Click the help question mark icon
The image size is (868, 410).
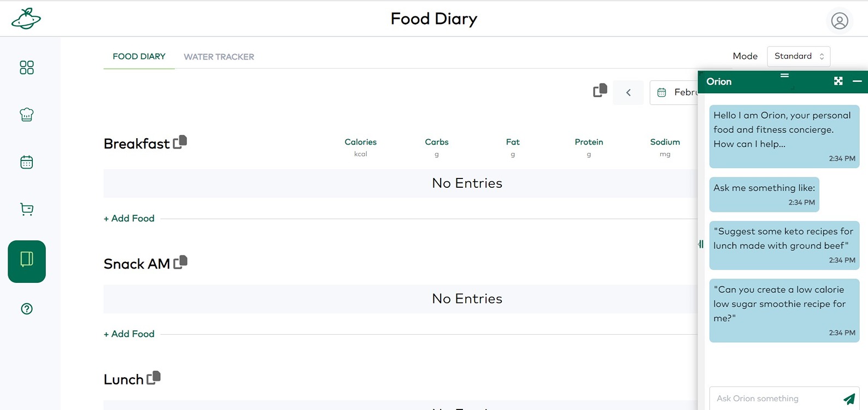pos(26,308)
